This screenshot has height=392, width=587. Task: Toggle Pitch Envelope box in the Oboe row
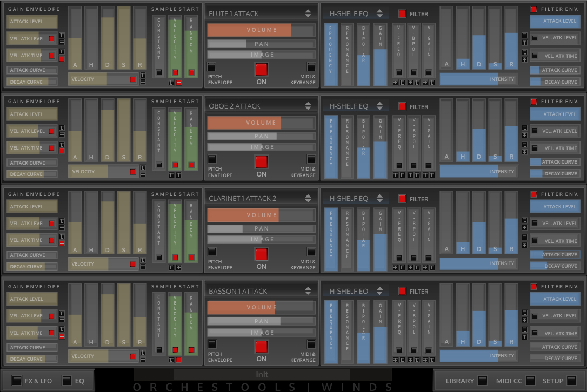tap(212, 159)
